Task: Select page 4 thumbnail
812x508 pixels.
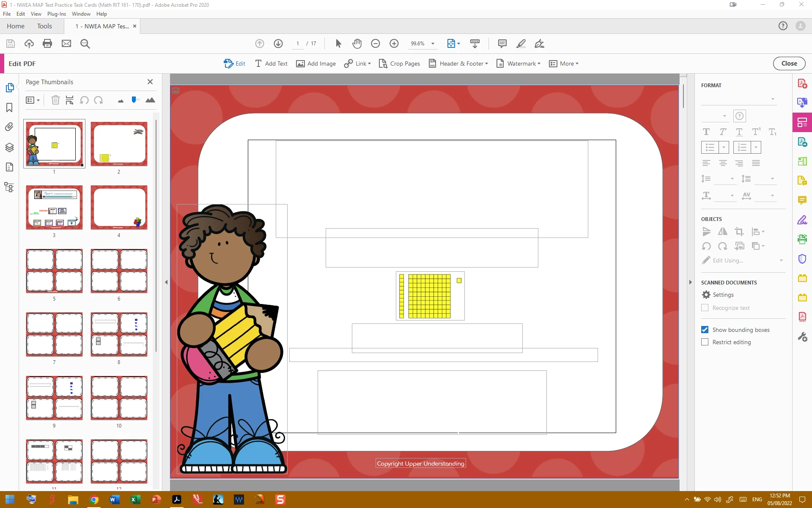Action: point(119,207)
